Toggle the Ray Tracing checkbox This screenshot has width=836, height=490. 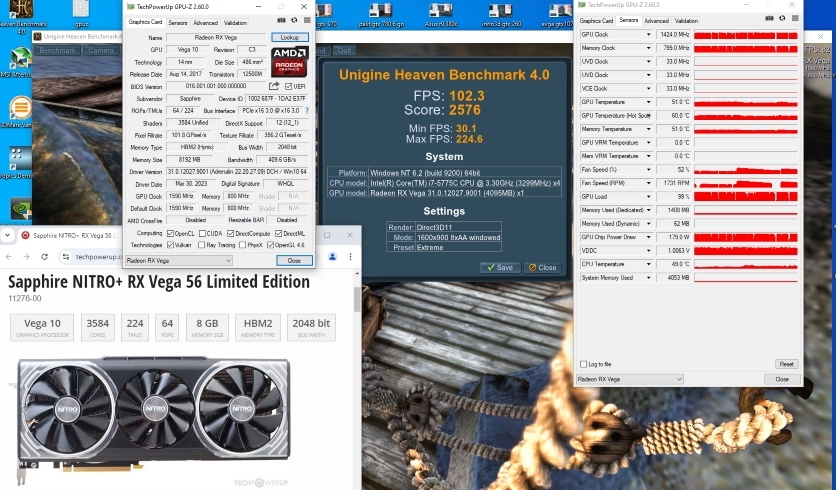tap(201, 245)
